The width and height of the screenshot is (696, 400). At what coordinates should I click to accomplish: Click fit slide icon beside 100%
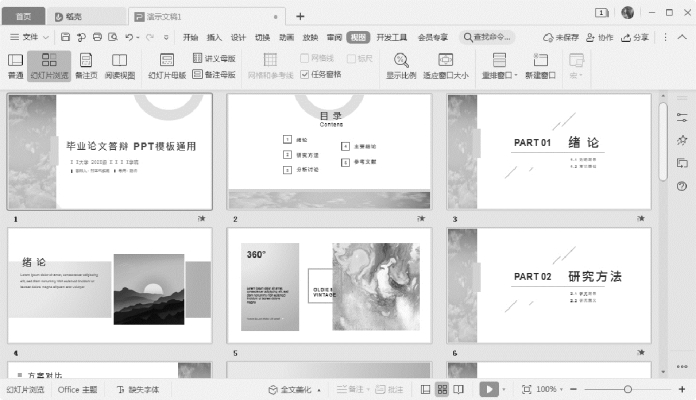pos(526,389)
